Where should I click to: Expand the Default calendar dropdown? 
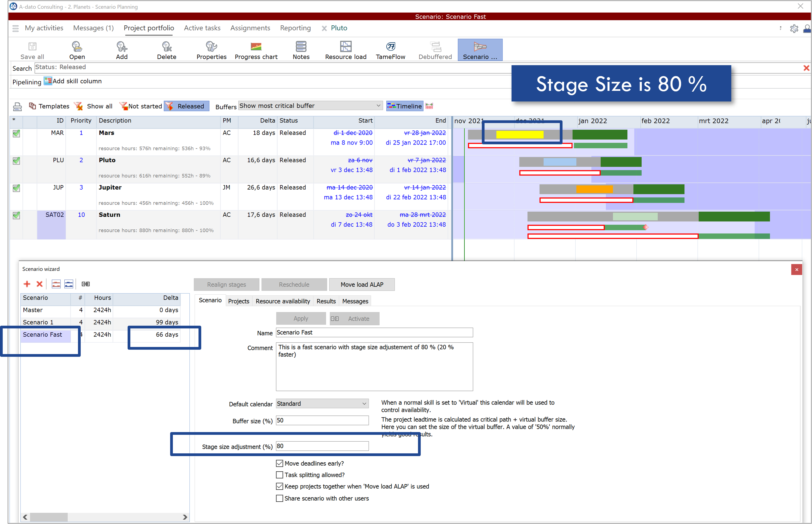[364, 403]
